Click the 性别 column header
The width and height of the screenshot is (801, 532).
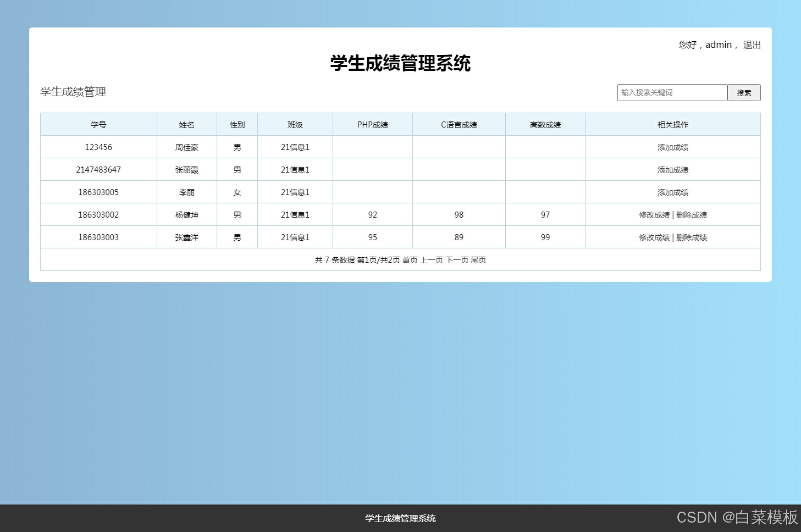pos(237,125)
